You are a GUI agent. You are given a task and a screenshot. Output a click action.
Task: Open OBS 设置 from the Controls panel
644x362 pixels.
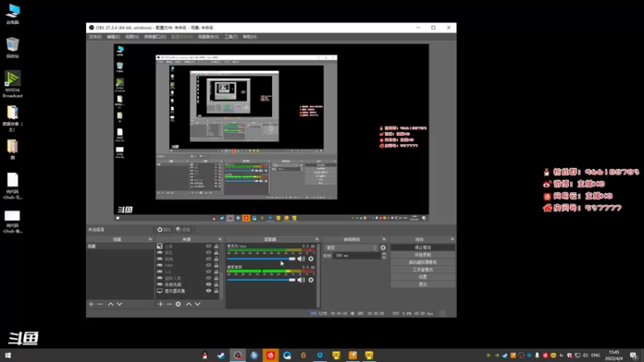423,277
